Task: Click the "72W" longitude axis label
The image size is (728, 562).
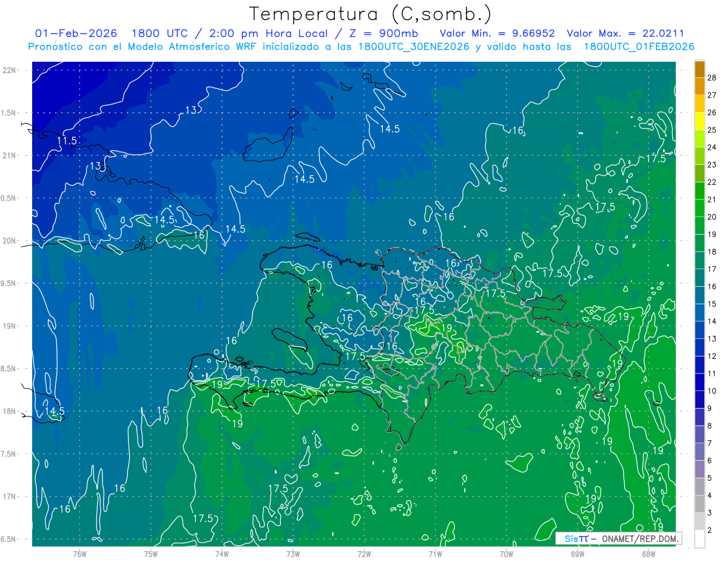Action: [364, 554]
